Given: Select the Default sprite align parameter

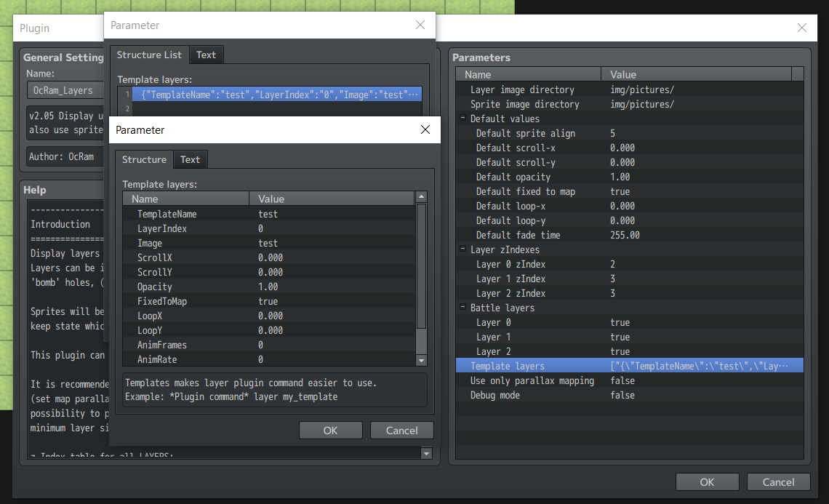Looking at the screenshot, I should point(630,133).
